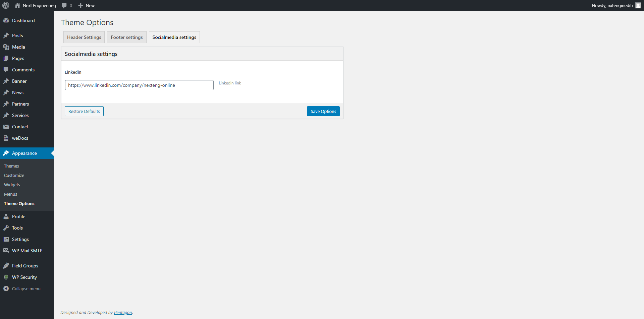Open the Widgets submenu under Appearance
The width and height of the screenshot is (644, 319).
click(12, 185)
